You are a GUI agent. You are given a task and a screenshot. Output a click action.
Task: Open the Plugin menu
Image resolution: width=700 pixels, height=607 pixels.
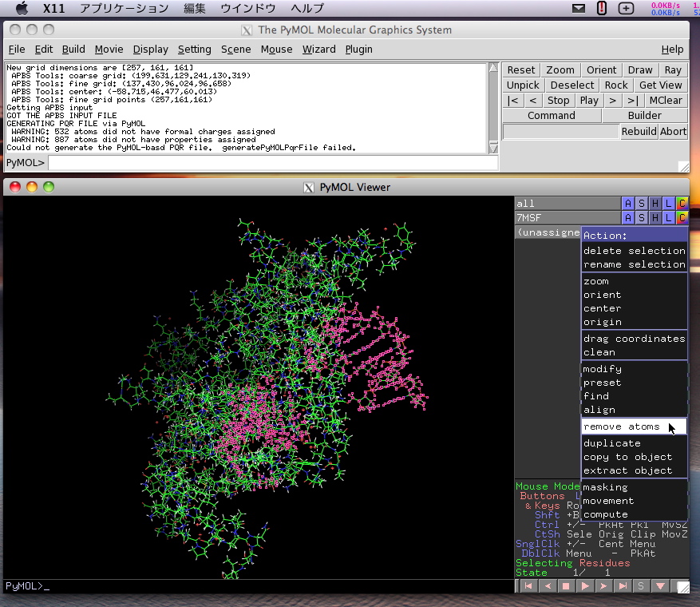coord(358,50)
